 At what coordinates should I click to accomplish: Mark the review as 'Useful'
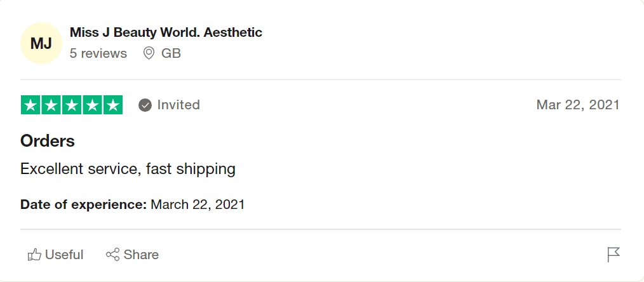pyautogui.click(x=64, y=255)
